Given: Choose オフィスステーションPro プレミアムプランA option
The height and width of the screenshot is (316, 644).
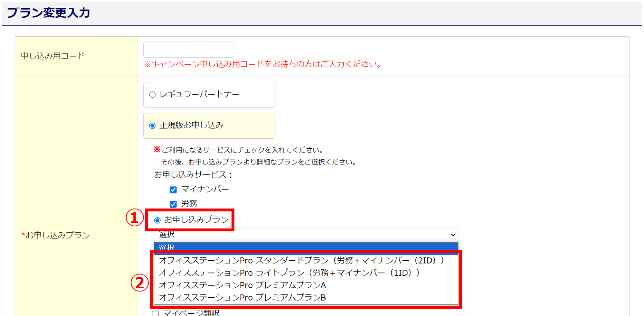Looking at the screenshot, I should coord(306,285).
